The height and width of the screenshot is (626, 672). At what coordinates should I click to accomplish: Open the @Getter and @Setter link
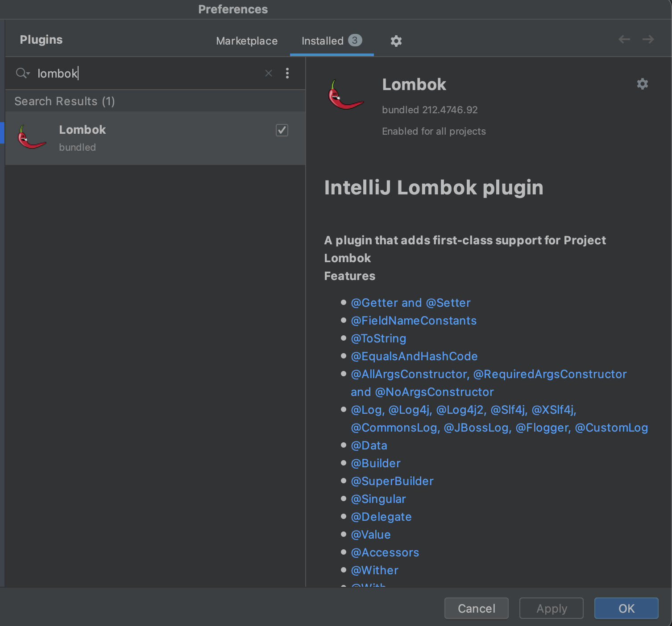coord(411,303)
